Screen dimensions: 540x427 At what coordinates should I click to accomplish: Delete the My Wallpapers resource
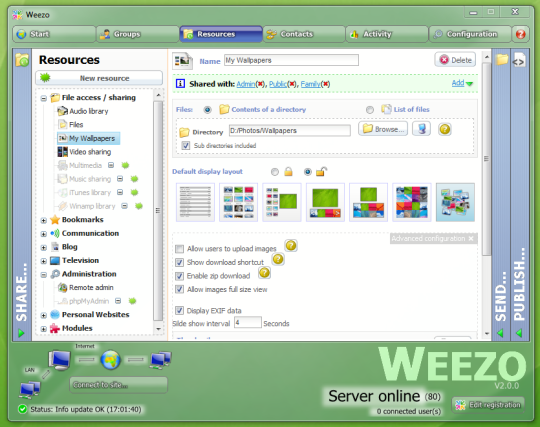pyautogui.click(x=455, y=60)
